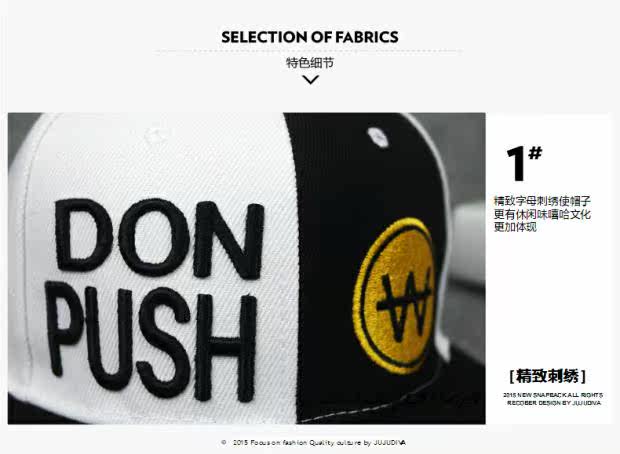Screen dimensions: 620x454
Task: Click the down chevron below 特色细节
Action: pyautogui.click(x=310, y=79)
